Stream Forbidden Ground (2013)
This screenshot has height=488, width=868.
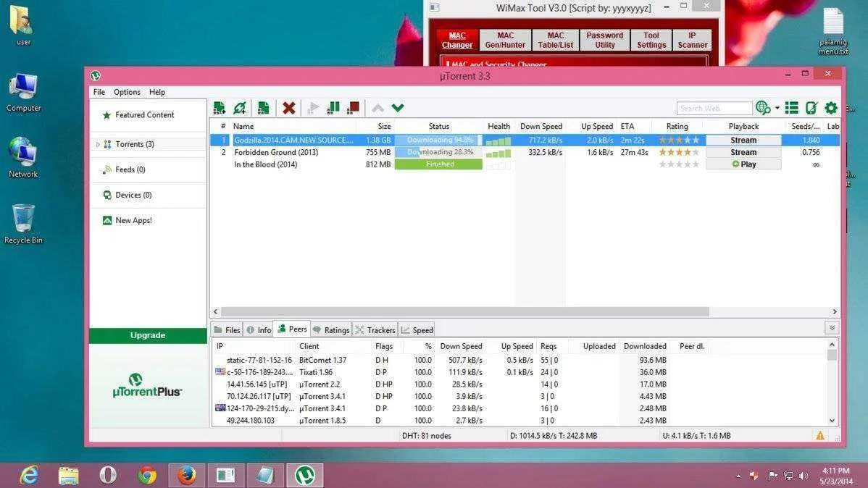click(743, 152)
